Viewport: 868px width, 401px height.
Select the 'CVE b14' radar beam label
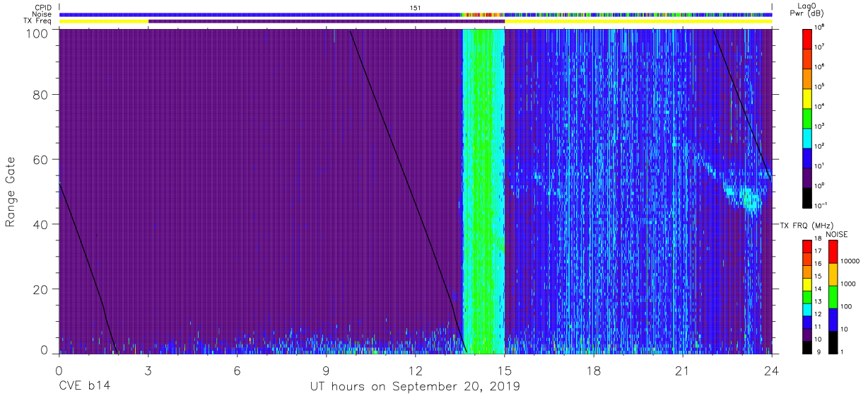tap(84, 386)
